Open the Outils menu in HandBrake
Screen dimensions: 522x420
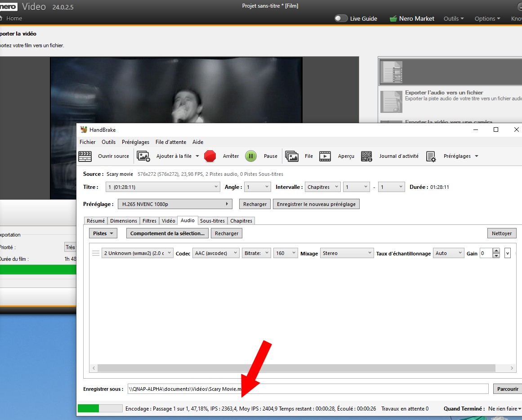[108, 142]
